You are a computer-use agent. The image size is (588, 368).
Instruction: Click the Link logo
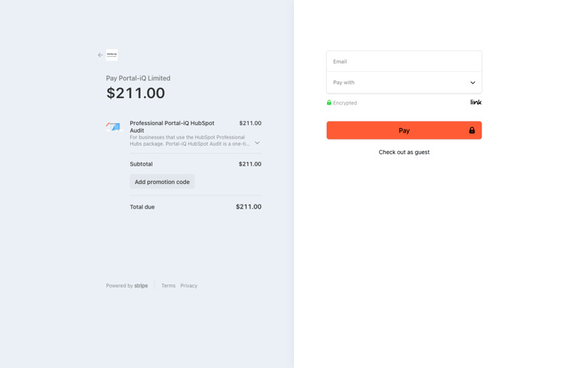(x=476, y=102)
